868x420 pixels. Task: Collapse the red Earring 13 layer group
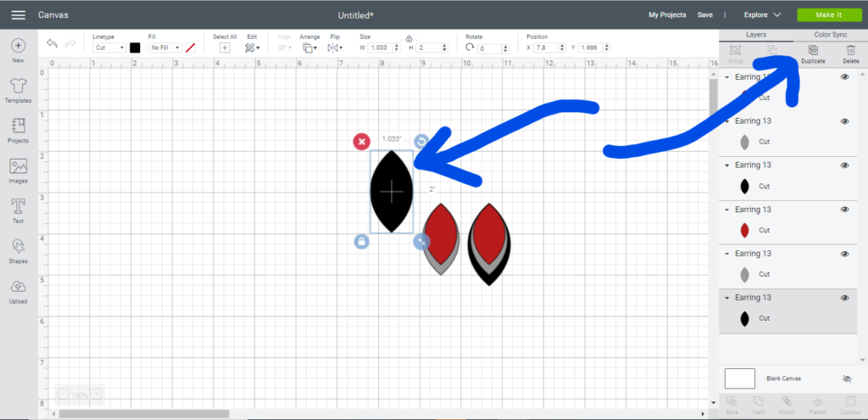726,210
